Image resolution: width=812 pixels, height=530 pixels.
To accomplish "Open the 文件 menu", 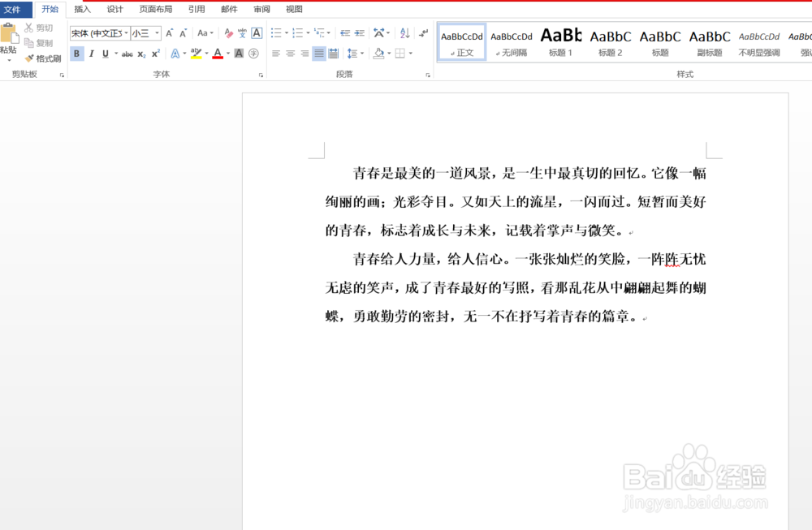I will coord(15,9).
